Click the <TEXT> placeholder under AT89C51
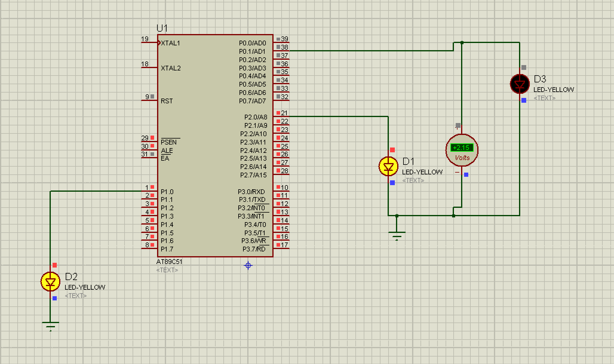This screenshot has height=364, width=614. click(167, 270)
